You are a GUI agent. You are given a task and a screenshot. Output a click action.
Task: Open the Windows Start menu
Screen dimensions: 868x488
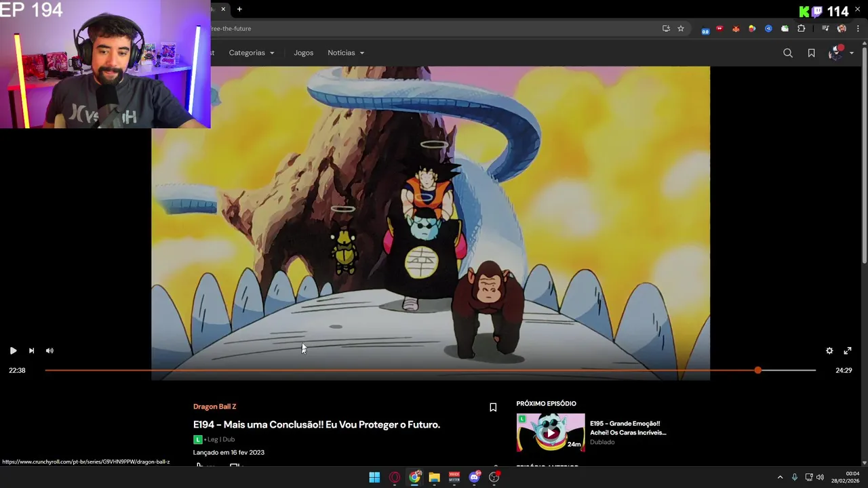[x=374, y=477]
